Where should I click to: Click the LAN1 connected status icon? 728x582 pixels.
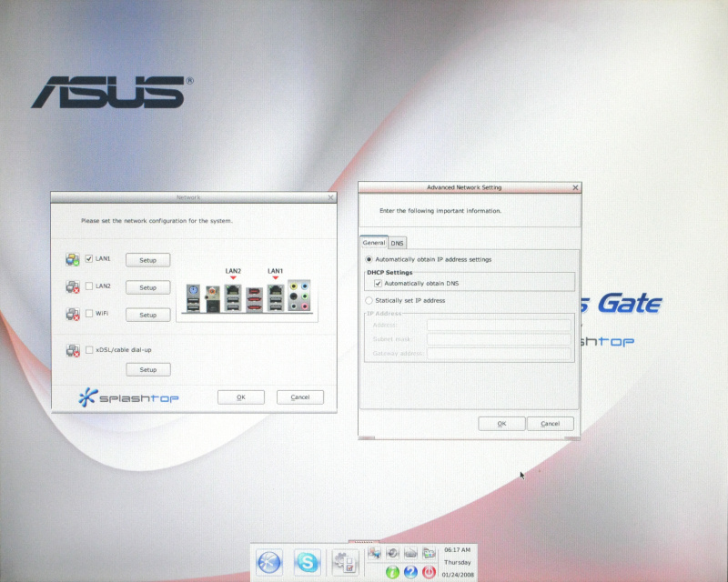pos(73,259)
